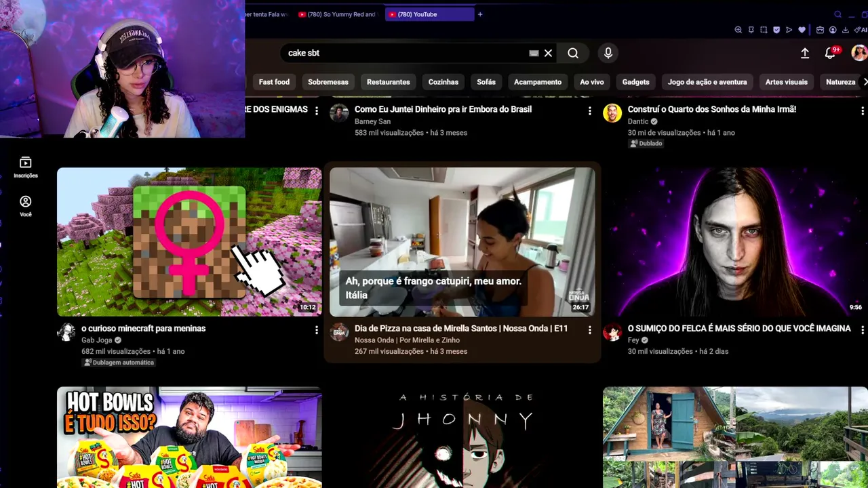The image size is (868, 488).
Task: Filter by Fast food chip
Action: 274,82
